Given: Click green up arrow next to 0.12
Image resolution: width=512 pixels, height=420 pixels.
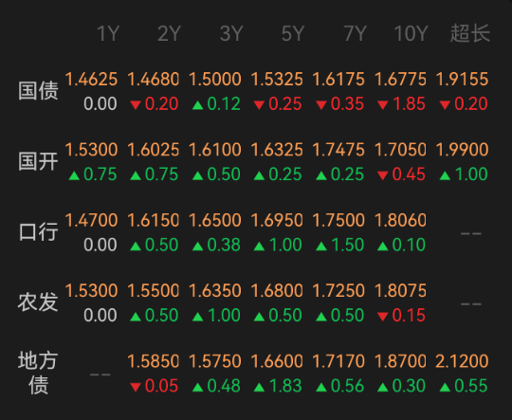Looking at the screenshot, I should 197,105.
